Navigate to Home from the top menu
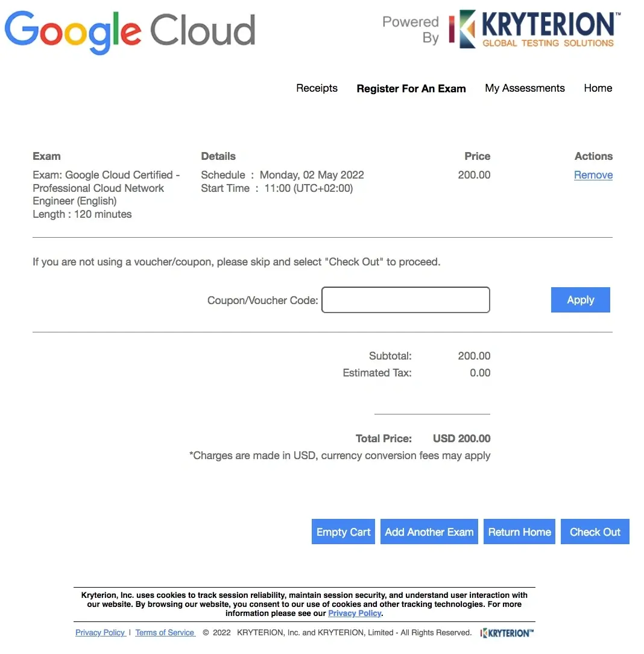Image resolution: width=644 pixels, height=654 pixels. [598, 88]
